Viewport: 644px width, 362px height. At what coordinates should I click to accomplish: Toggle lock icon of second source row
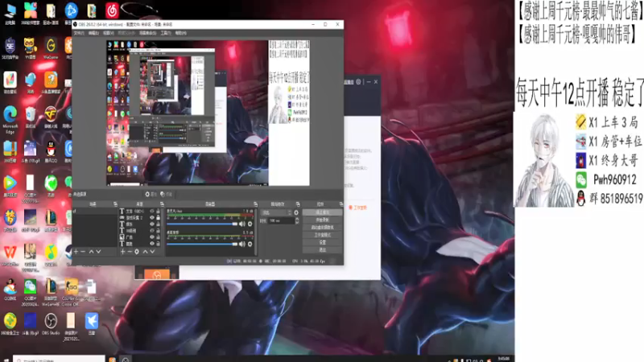[x=158, y=217]
